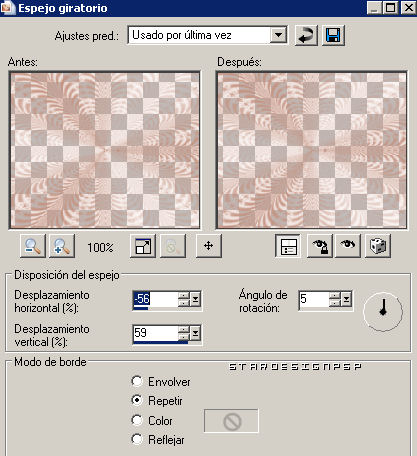417x456 pixels.
Task: Randomize parameters with the dice icon
Action: point(378,246)
